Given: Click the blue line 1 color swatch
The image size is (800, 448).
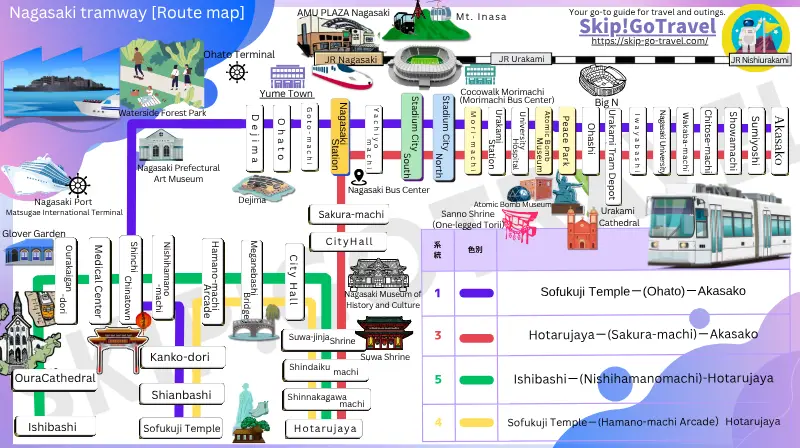Looking at the screenshot, I should pyautogui.click(x=476, y=293).
